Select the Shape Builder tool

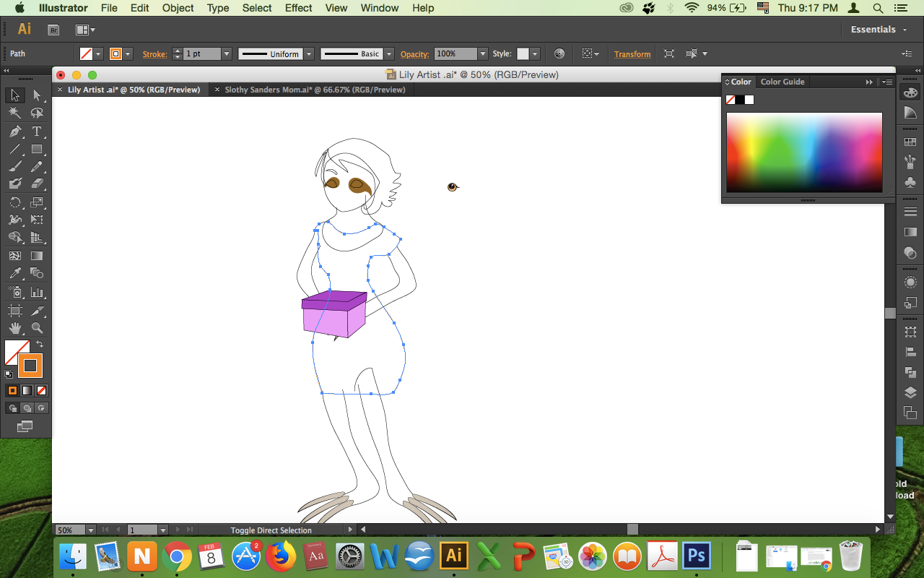[14, 238]
